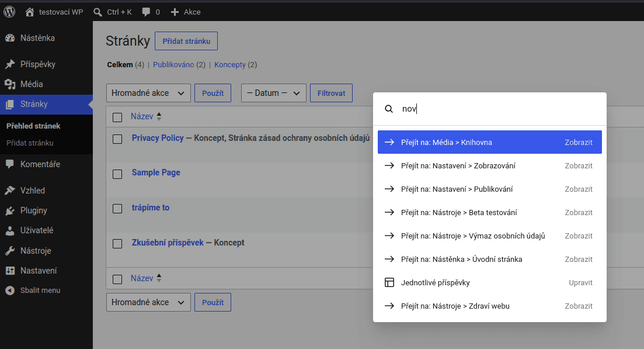The width and height of the screenshot is (644, 349).
Task: Click the Ctrl + K shortcut label
Action: (119, 12)
